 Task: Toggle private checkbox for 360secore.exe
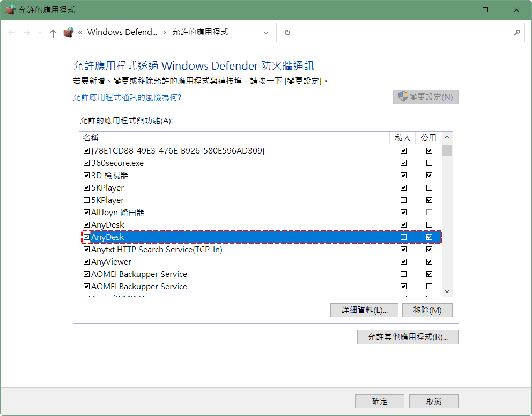403,163
